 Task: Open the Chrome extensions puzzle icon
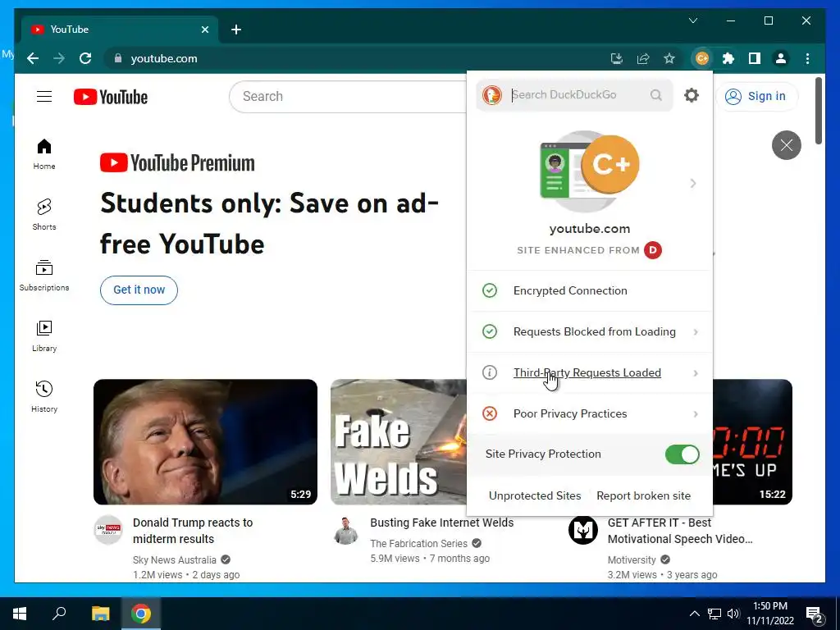[728, 58]
